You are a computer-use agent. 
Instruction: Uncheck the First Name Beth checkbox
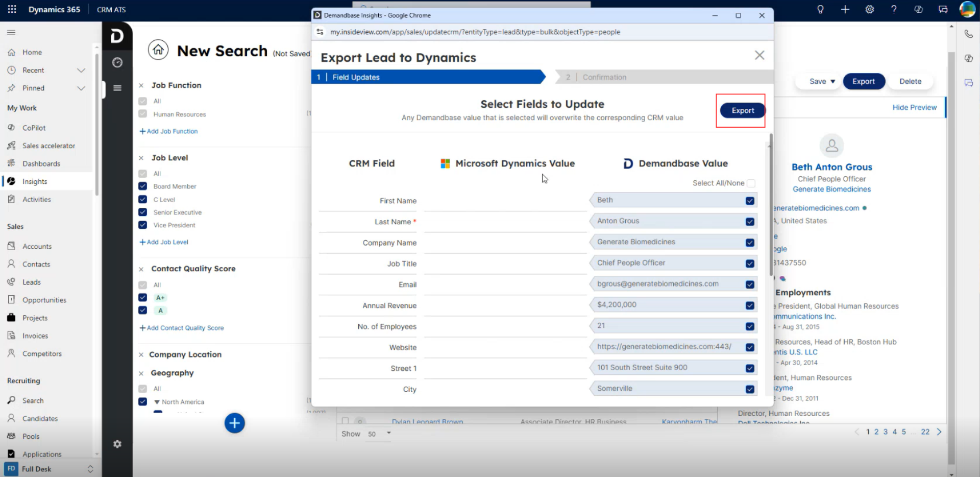coord(750,201)
